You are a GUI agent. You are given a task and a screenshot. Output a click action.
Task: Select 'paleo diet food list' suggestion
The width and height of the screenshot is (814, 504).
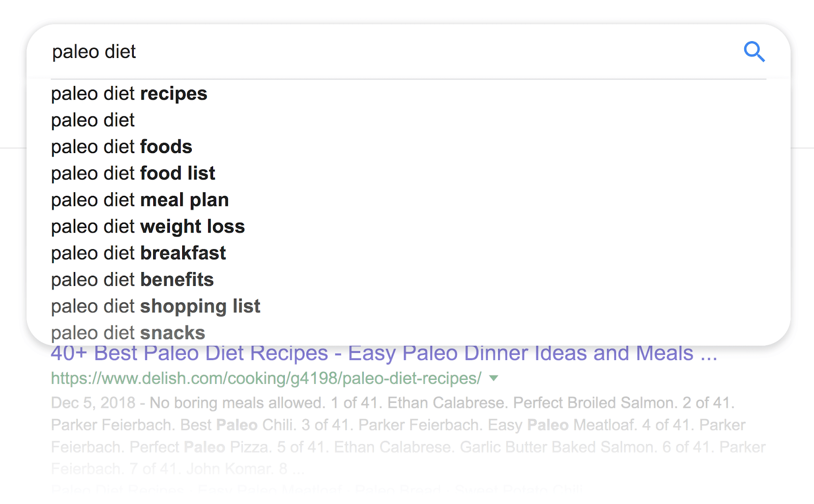coord(133,173)
